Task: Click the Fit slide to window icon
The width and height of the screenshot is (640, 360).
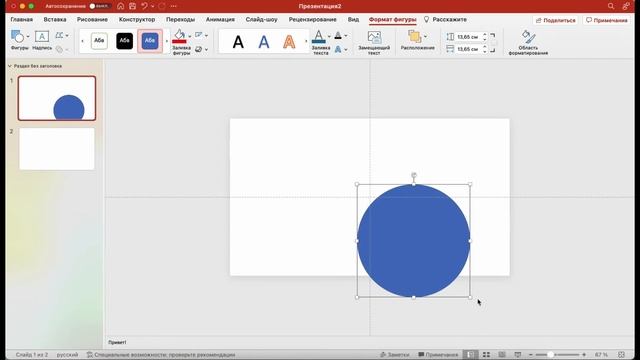Action: [621, 354]
